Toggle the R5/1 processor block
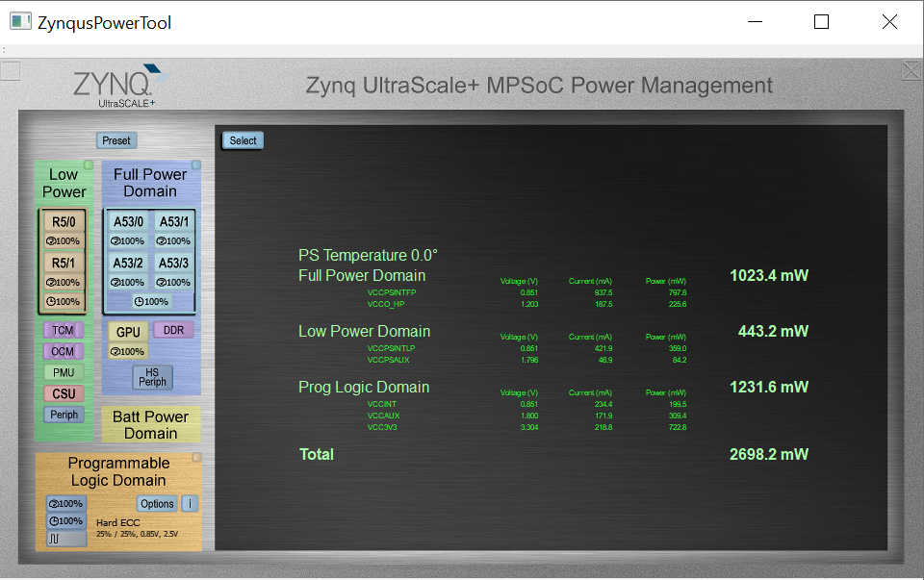Viewport: 924px width, 580px height. click(64, 264)
